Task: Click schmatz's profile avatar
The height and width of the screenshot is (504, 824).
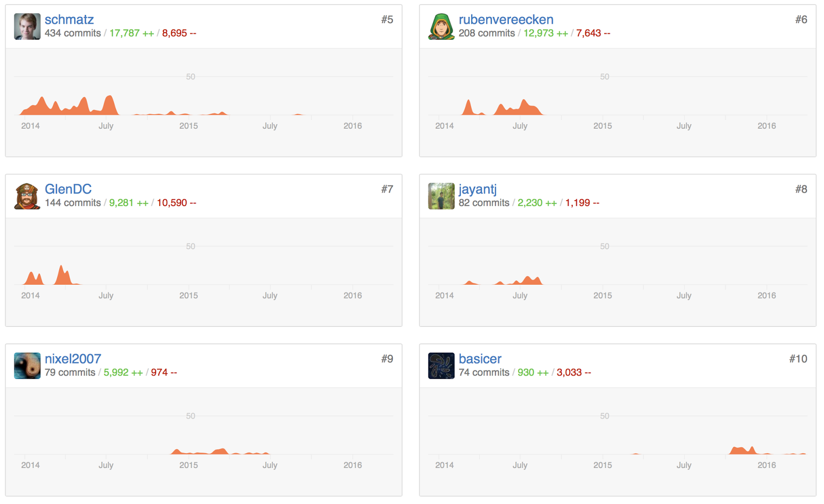Action: click(27, 27)
